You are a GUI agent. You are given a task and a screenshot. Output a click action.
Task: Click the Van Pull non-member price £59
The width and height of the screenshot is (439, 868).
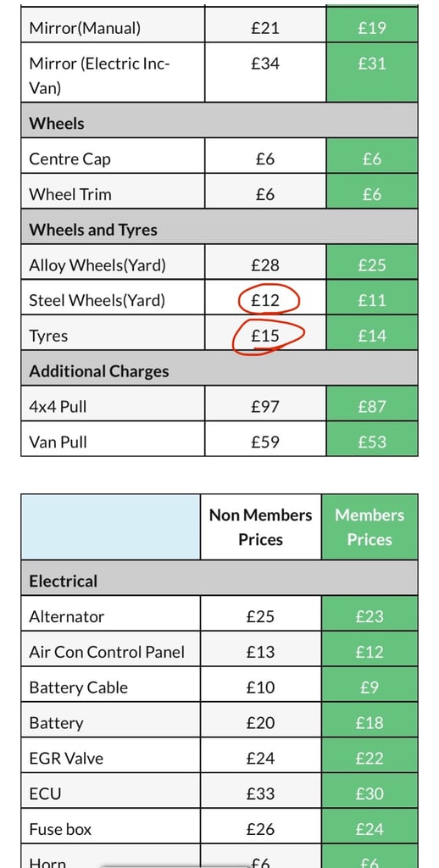coord(265,442)
